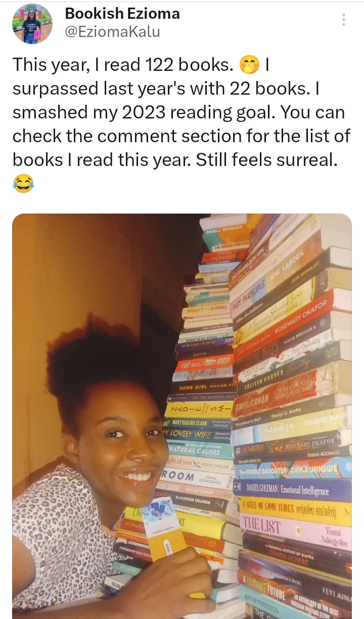Open the display name 'Bookish Ezioma'
The height and width of the screenshot is (619, 364).
coord(122,13)
